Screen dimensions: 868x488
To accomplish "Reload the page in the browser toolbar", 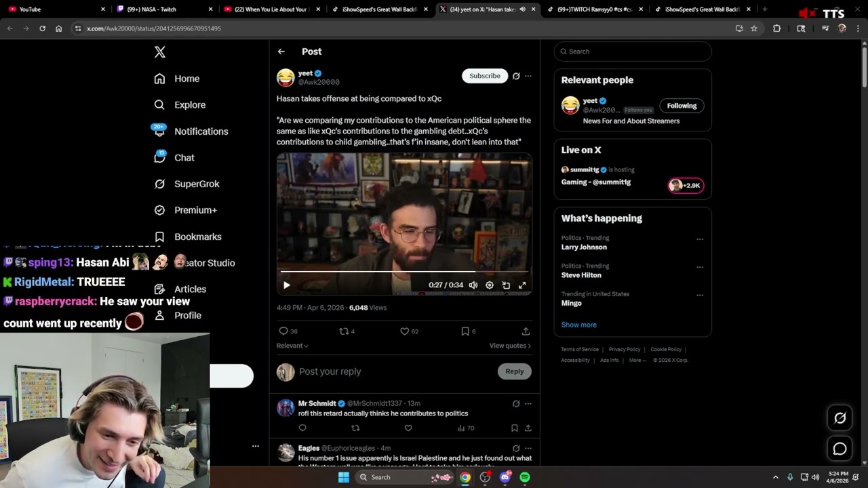I will tap(42, 28).
